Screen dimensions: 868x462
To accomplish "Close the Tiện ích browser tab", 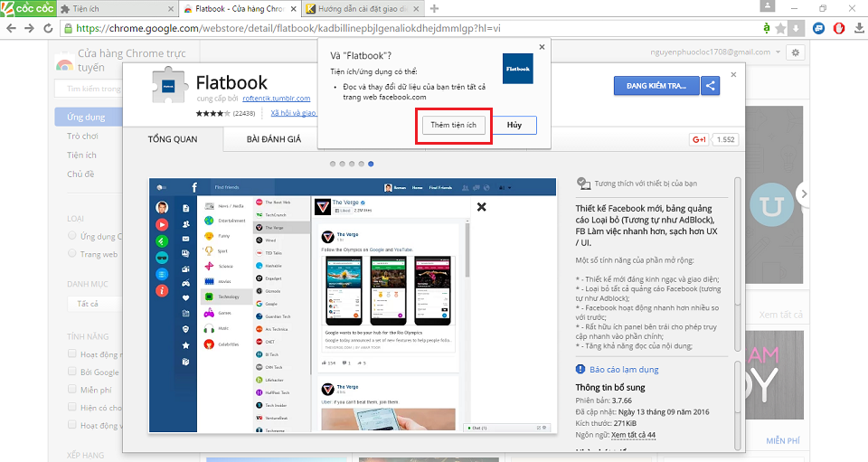I will point(171,9).
